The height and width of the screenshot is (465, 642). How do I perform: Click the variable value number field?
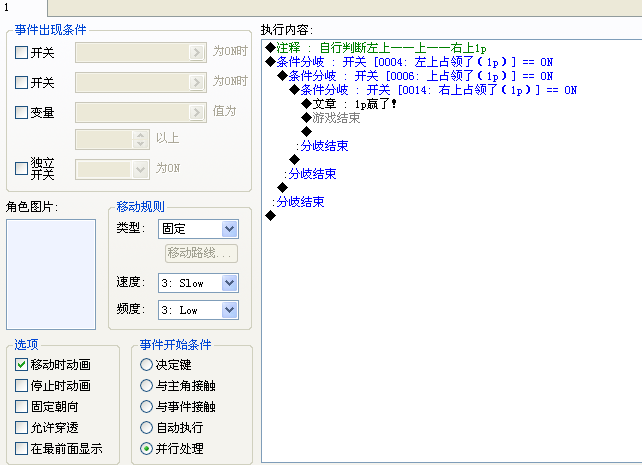(x=104, y=139)
